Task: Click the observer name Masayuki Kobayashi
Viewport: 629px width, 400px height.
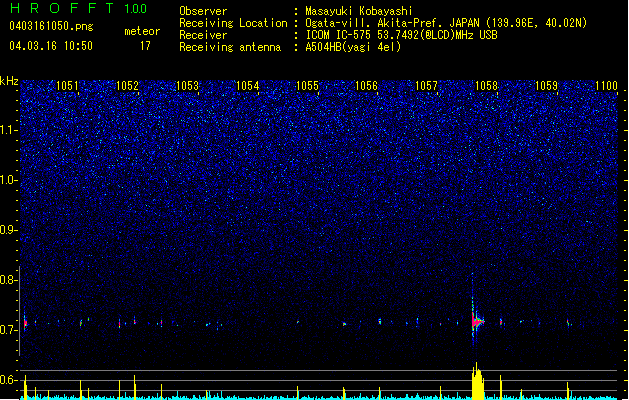Action: [359, 11]
